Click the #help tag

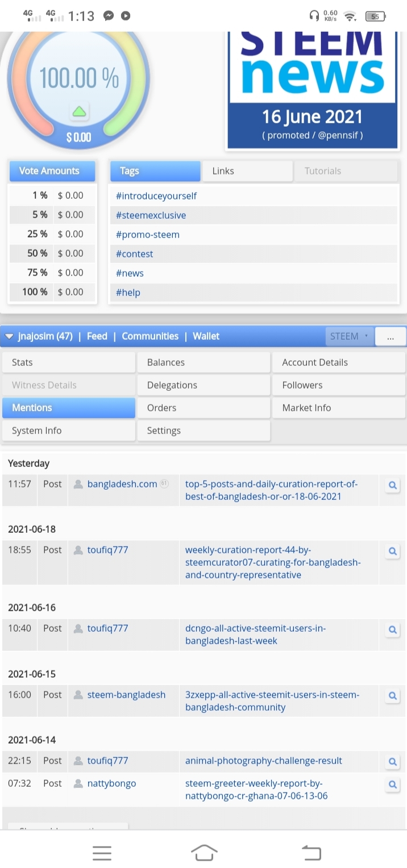(128, 293)
